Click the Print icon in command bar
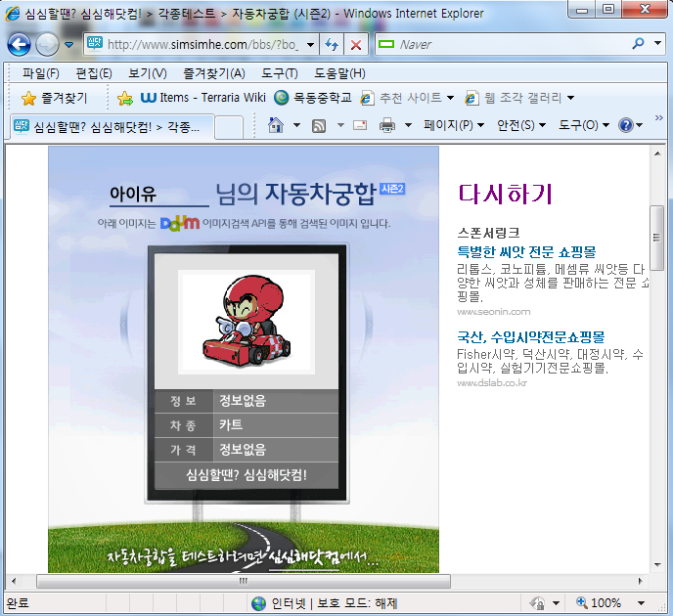 point(387,125)
